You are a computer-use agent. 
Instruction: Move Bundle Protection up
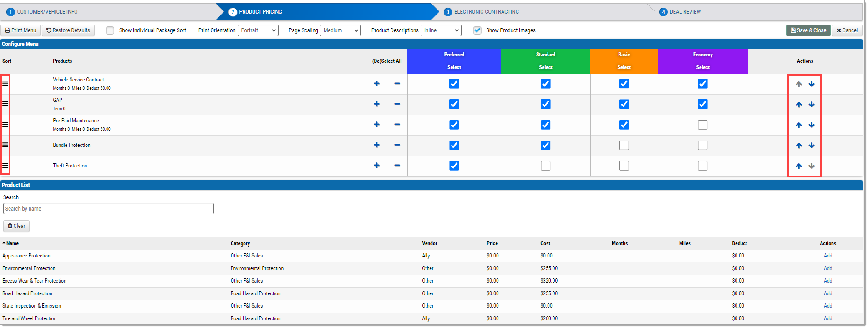pyautogui.click(x=799, y=146)
